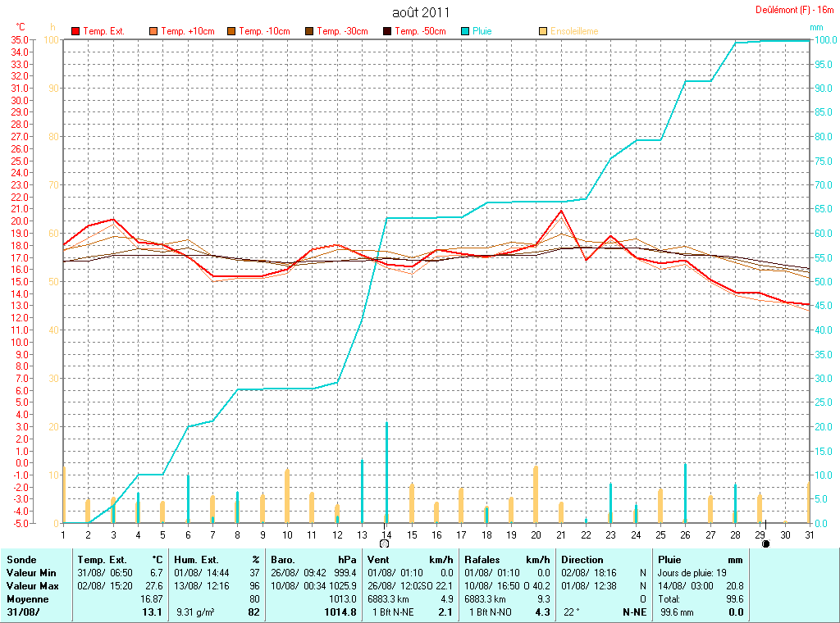Select the Temp. -10cm legend label

click(265, 31)
